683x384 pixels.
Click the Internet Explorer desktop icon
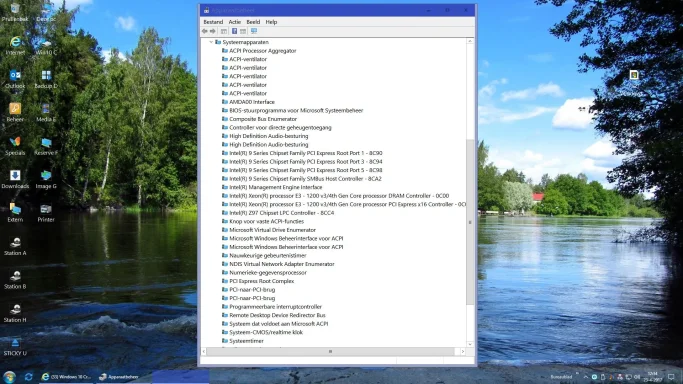pyautogui.click(x=15, y=46)
